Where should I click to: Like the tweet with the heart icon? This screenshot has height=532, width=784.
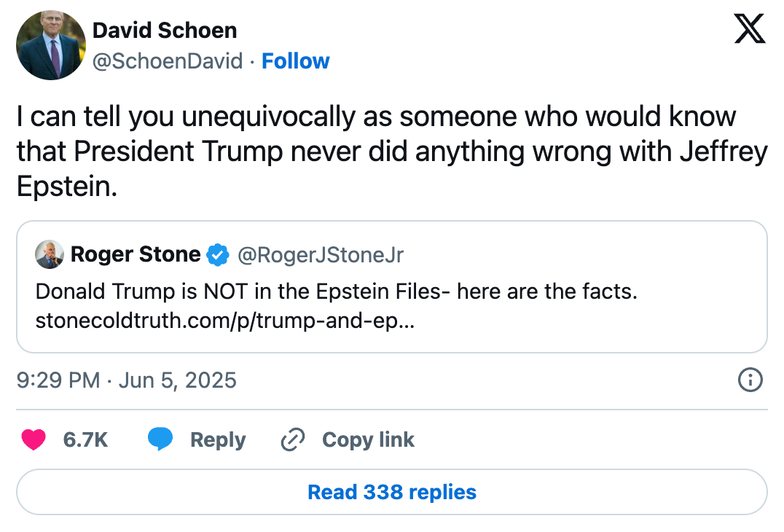click(34, 439)
